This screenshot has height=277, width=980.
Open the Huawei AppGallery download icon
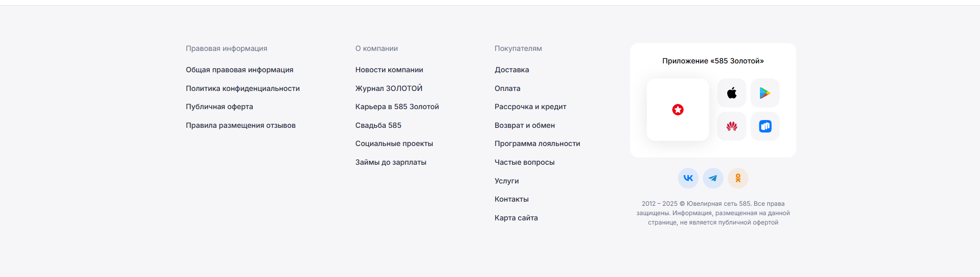pos(732,126)
